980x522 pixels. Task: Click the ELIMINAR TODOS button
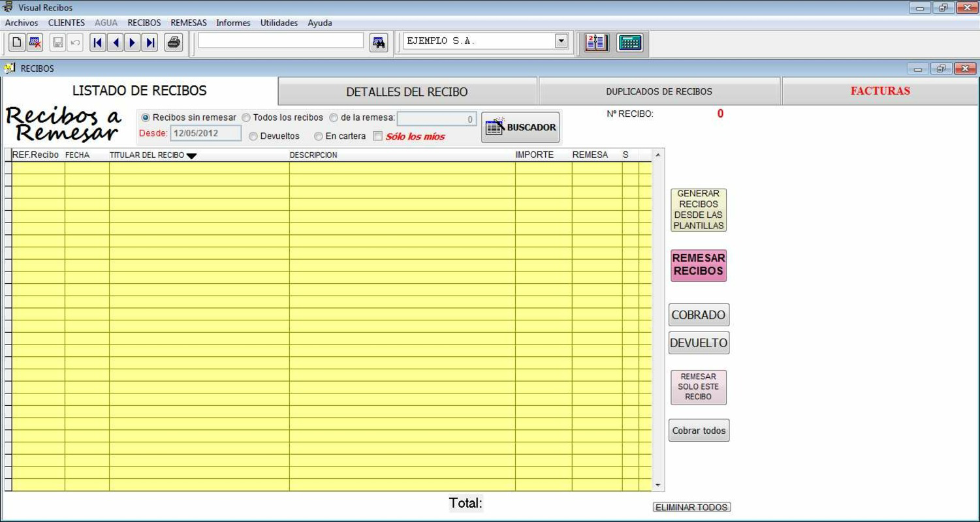[691, 508]
